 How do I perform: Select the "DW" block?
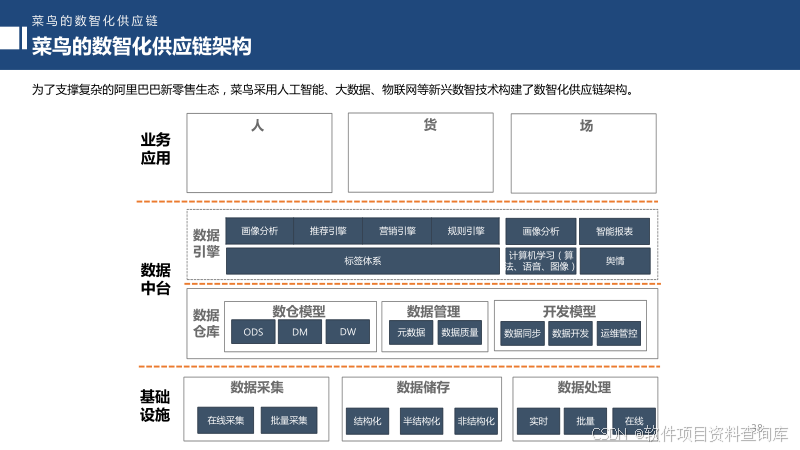[x=347, y=332]
